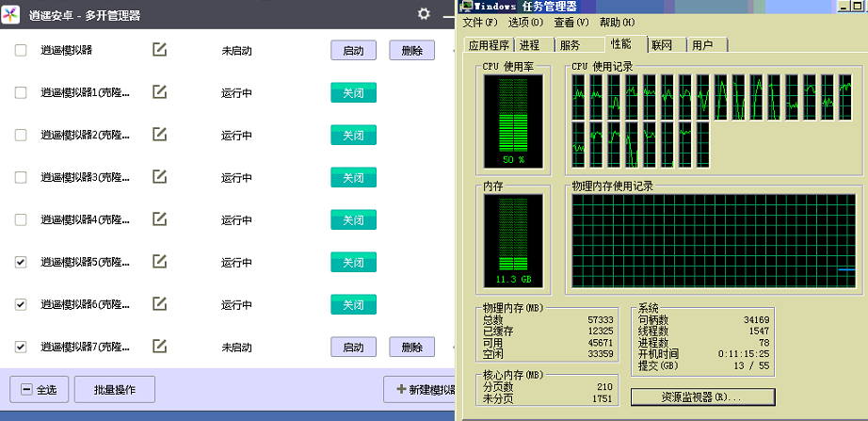The width and height of the screenshot is (868, 421).
Task: Tick checkbox for 逍遥模拟器2
Action: (21, 135)
